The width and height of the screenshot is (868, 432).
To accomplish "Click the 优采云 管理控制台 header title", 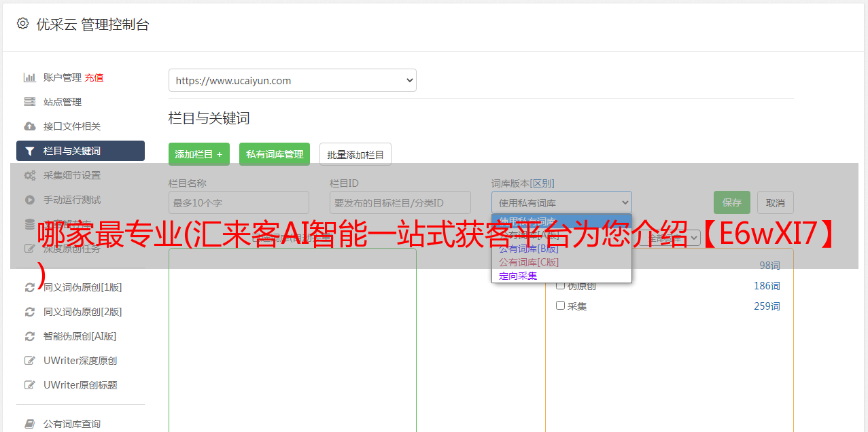I will [x=92, y=24].
